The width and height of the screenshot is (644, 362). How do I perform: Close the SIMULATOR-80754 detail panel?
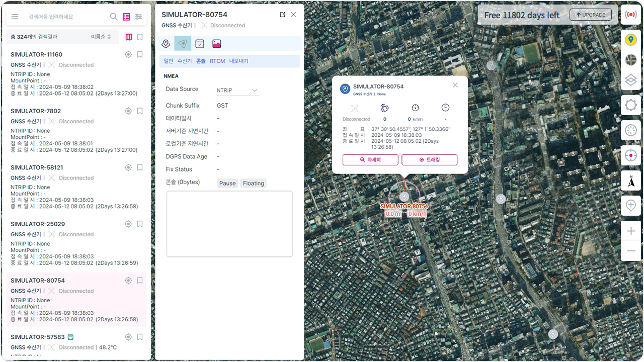click(293, 15)
